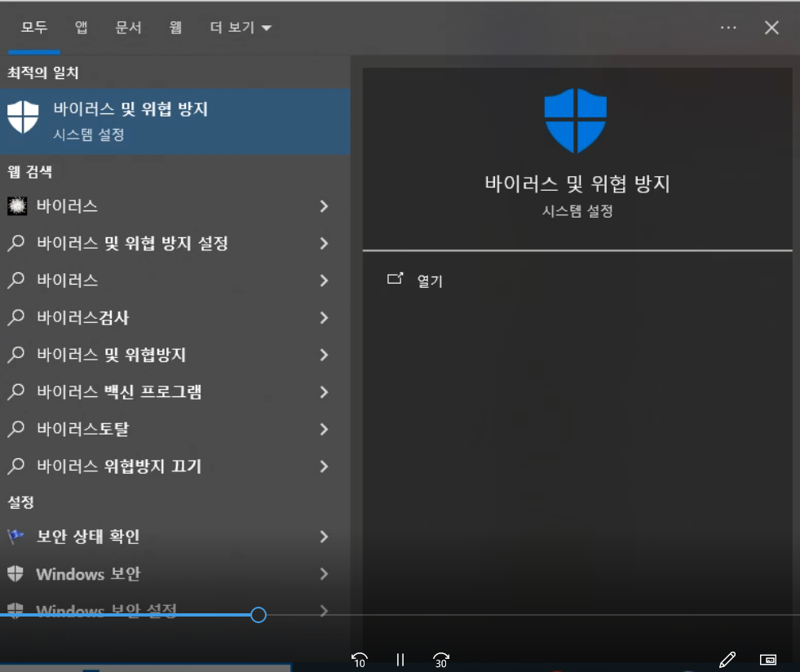Click flag icon beside 보안 상태 확인
Screen dimensions: 800x672
tap(15, 536)
